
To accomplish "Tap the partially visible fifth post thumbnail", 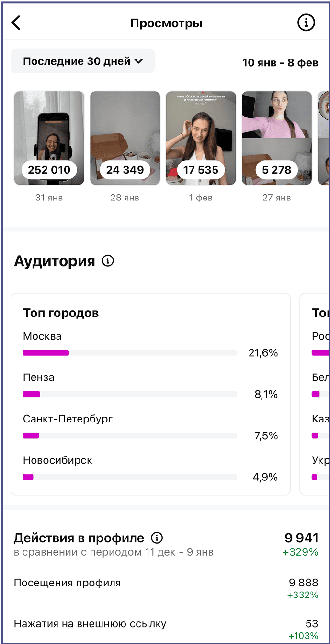I will coord(323,138).
